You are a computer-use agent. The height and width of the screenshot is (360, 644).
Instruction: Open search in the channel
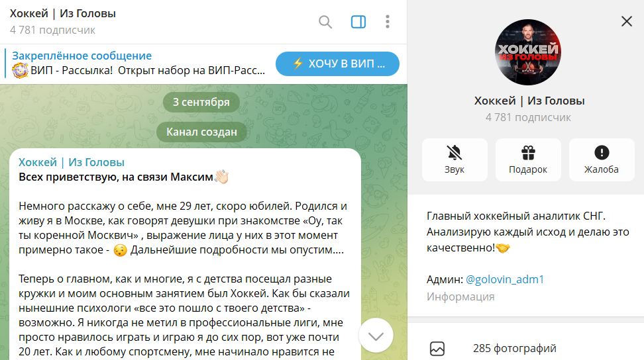(x=325, y=22)
